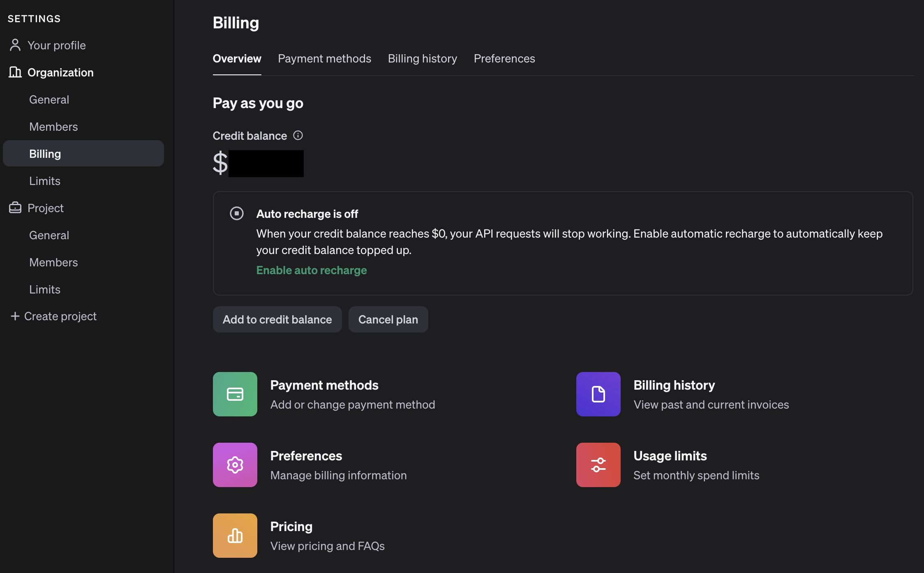Click 'View past and current invoices' text
The width and height of the screenshot is (924, 573).
(x=711, y=405)
